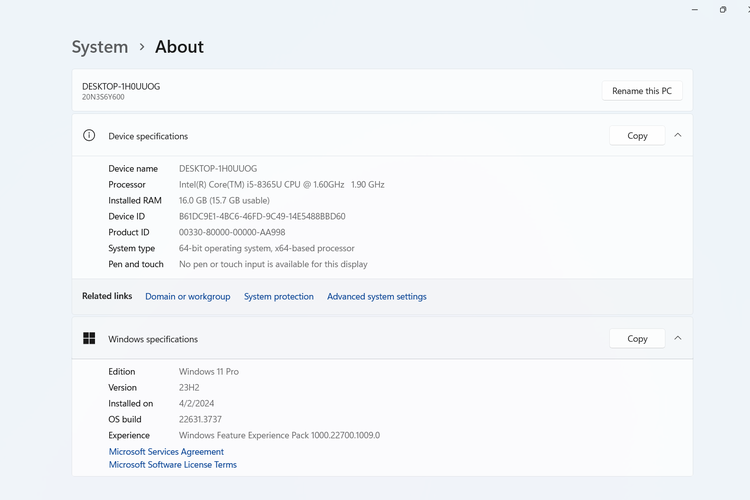Viewport: 750px width, 500px height.
Task: Click the About page heading
Action: (179, 47)
